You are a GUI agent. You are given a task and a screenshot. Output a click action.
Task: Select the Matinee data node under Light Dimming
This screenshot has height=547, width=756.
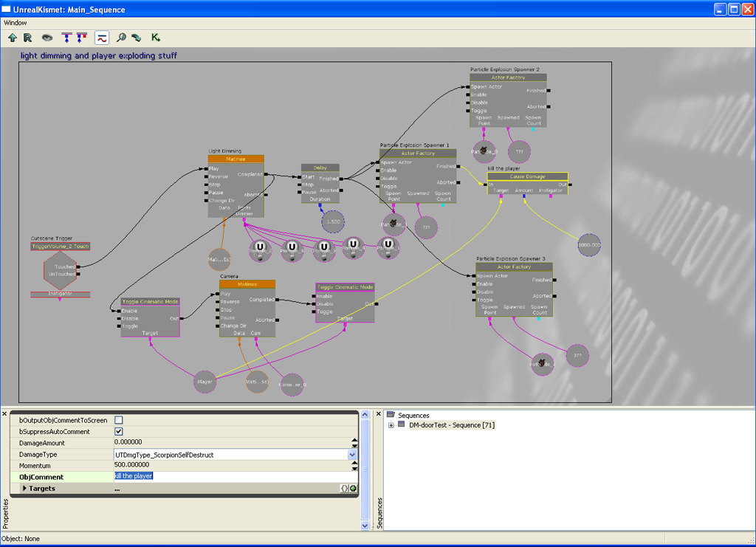tap(219, 259)
